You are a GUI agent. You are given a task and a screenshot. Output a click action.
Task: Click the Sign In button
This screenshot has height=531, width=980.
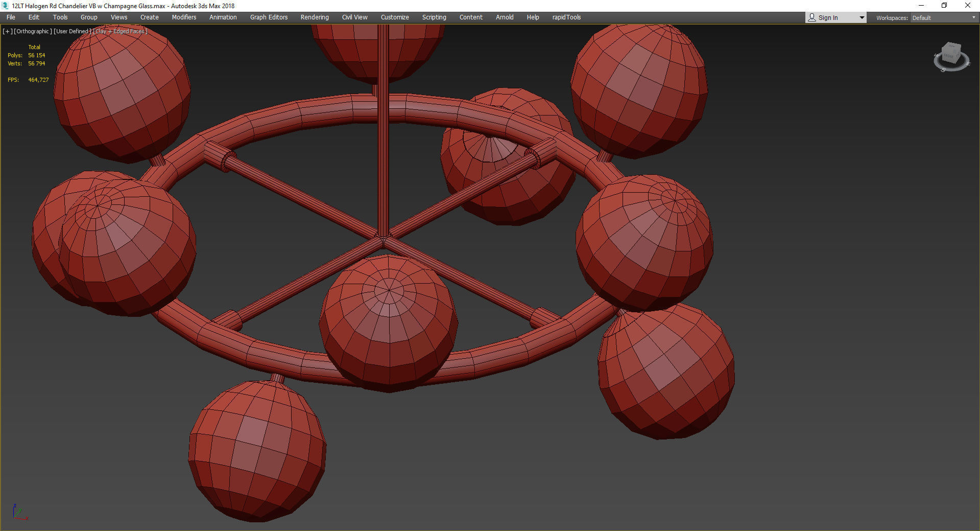click(828, 18)
